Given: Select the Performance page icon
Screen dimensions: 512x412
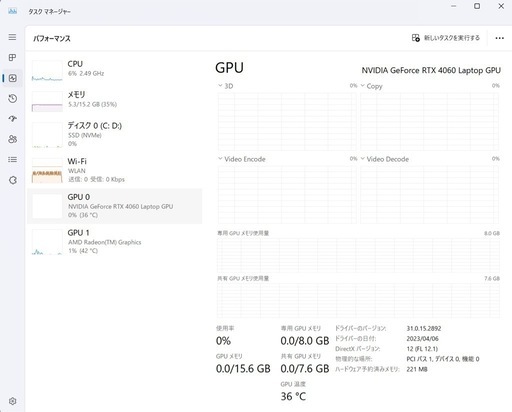Looking at the screenshot, I should (x=13, y=78).
